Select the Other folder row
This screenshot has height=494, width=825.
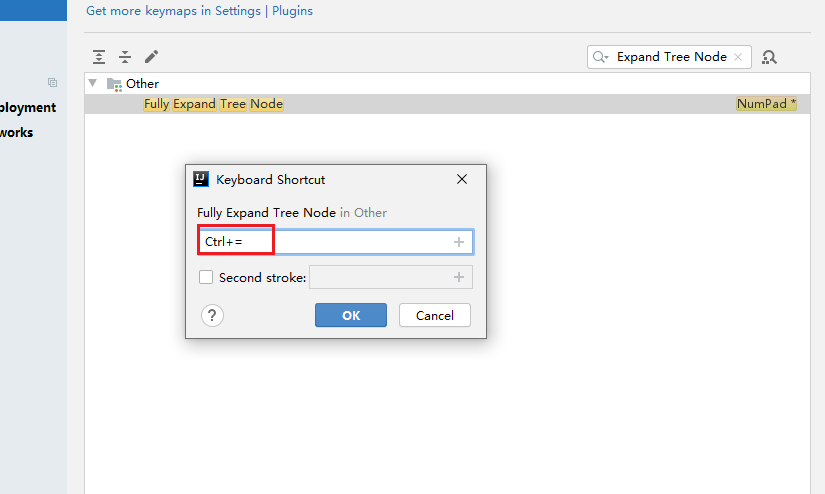coord(447,84)
